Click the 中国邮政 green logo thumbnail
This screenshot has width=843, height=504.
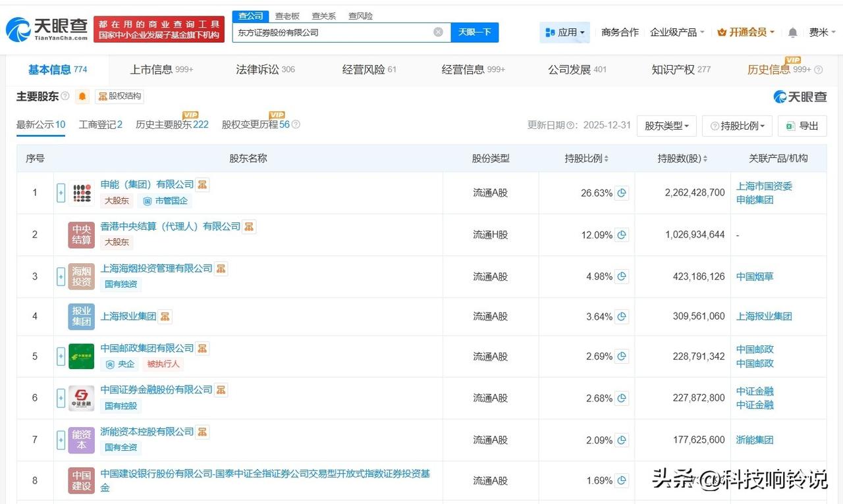tap(82, 357)
